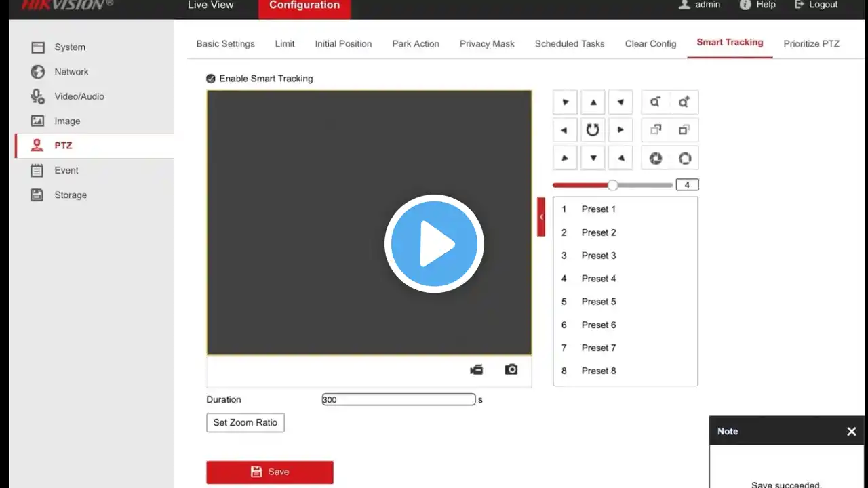Tilt camera down with PTZ arrow
This screenshot has width=868, height=488.
tap(593, 158)
